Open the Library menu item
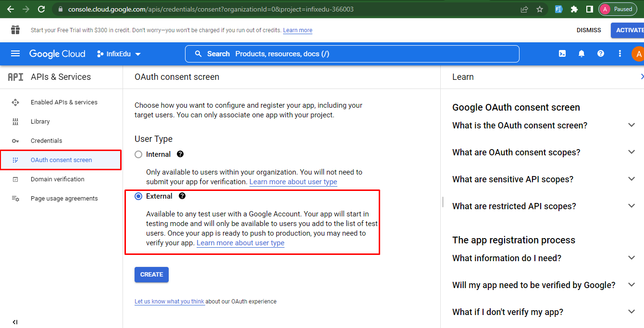 62,122
